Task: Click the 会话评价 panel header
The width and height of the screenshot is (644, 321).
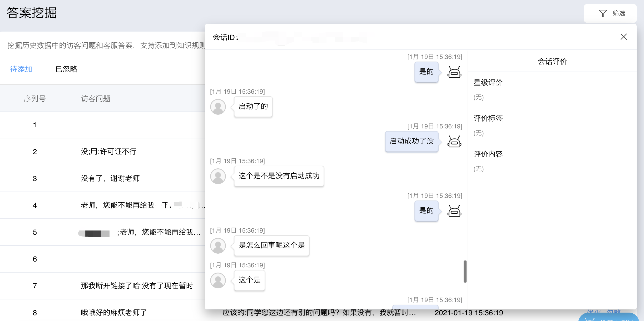Action: [x=552, y=62]
